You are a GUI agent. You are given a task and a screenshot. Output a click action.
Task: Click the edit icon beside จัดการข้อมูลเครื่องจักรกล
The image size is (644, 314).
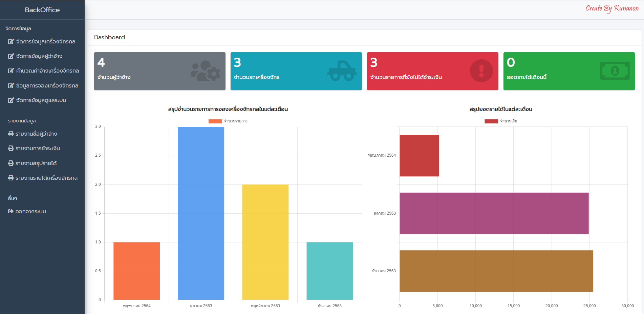click(11, 42)
